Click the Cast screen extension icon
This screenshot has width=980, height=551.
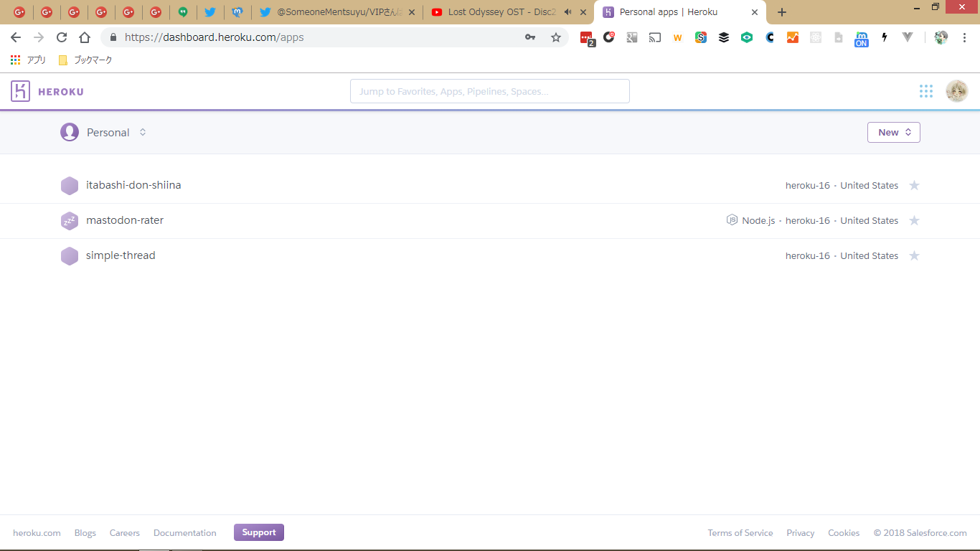[x=655, y=37]
